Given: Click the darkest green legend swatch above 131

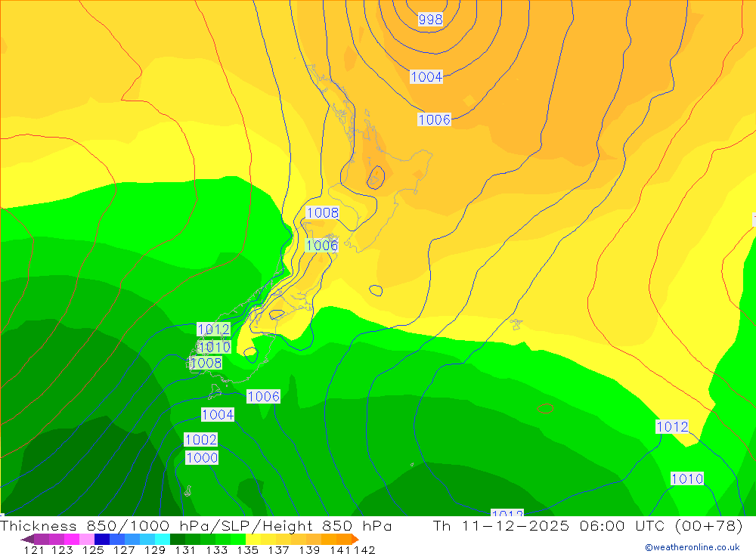Looking at the screenshot, I should click(178, 539).
